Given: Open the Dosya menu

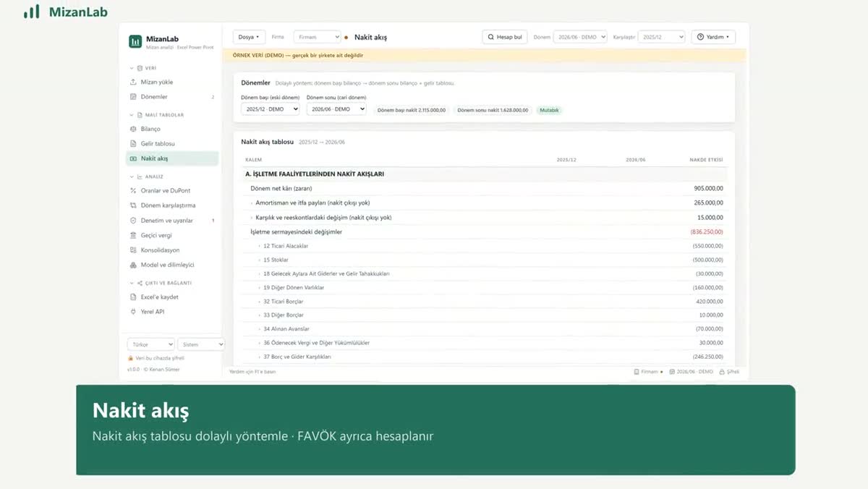Looking at the screenshot, I should pyautogui.click(x=248, y=37).
